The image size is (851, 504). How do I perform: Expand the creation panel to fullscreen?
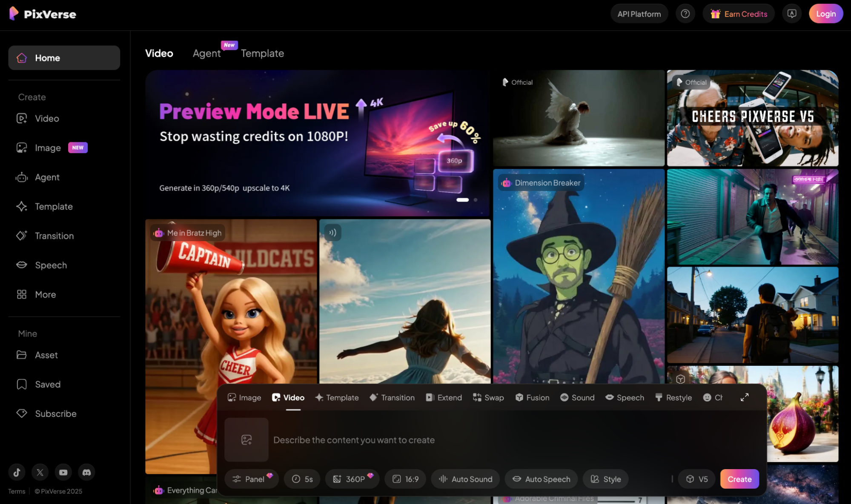point(744,397)
